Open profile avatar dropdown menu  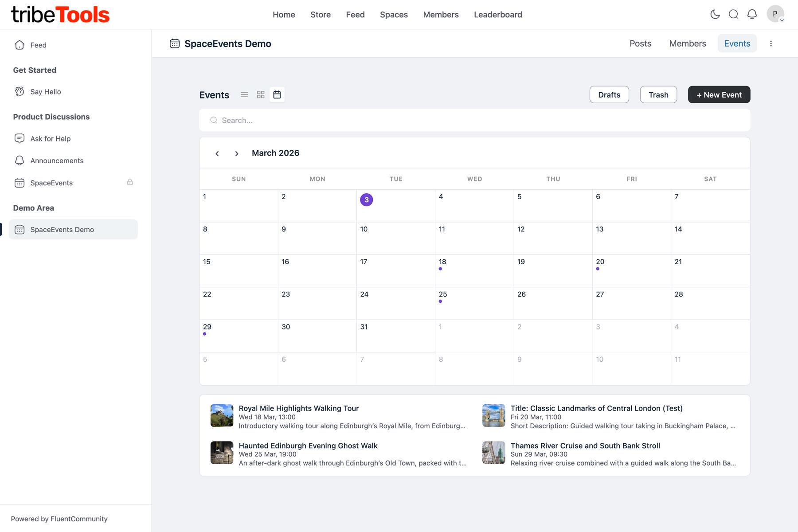[775, 14]
